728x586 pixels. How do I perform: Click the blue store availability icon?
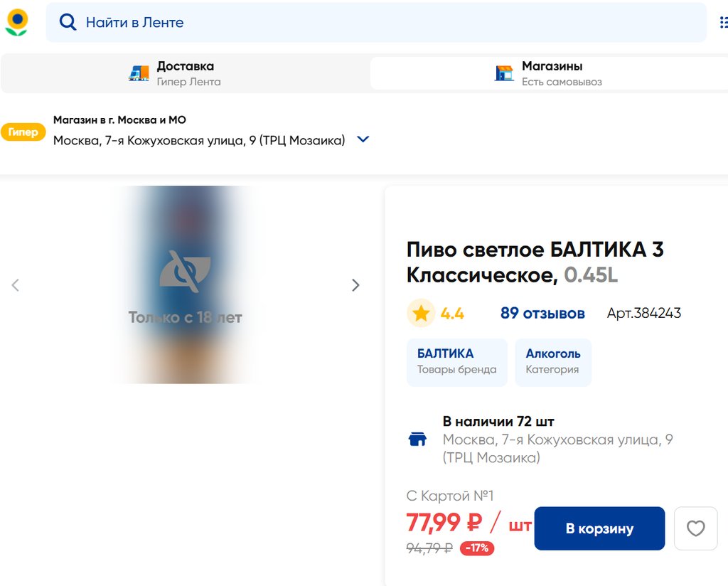tap(418, 439)
